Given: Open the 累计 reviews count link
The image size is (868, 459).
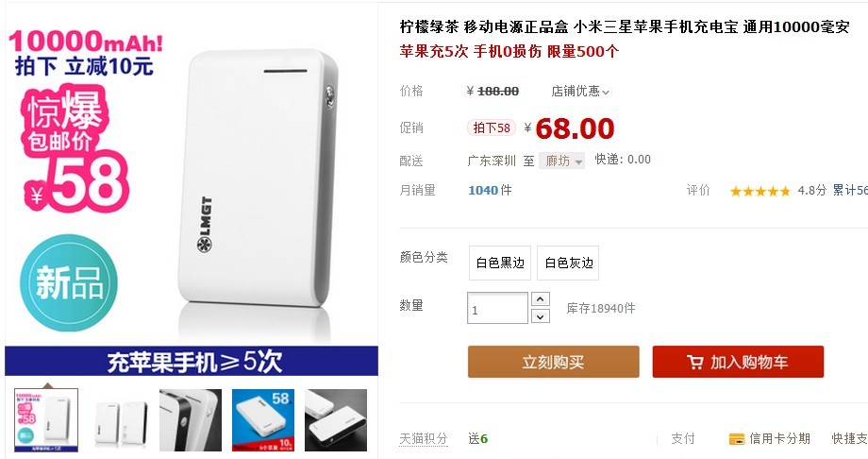Looking at the screenshot, I should pyautogui.click(x=850, y=191).
